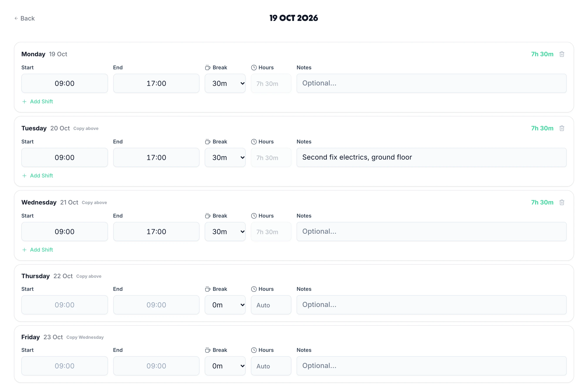The width and height of the screenshot is (588, 385).
Task: Delete Wednesday's shift with trash icon
Action: click(562, 203)
